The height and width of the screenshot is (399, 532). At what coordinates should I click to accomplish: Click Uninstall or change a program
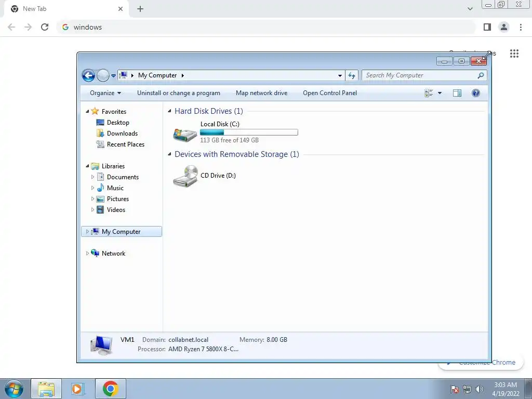179,93
